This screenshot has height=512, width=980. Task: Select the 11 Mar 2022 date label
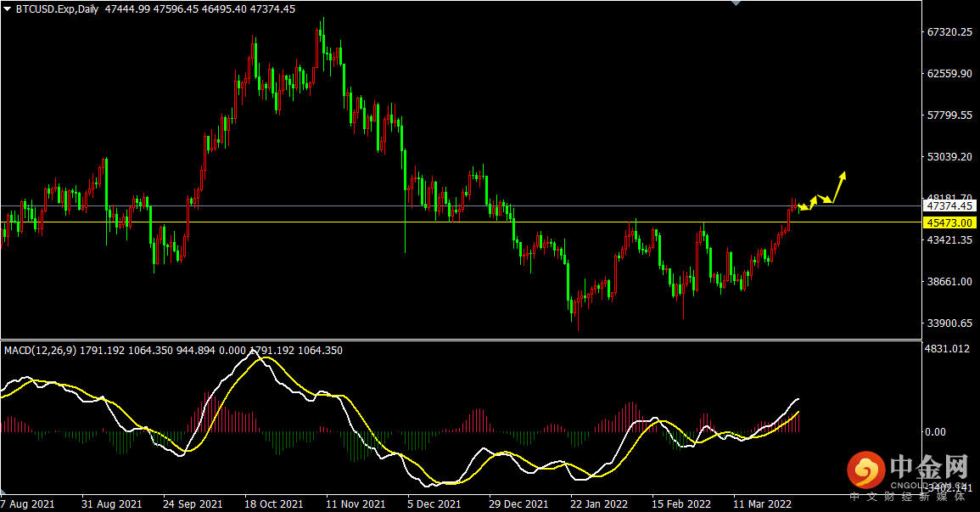coord(762,504)
